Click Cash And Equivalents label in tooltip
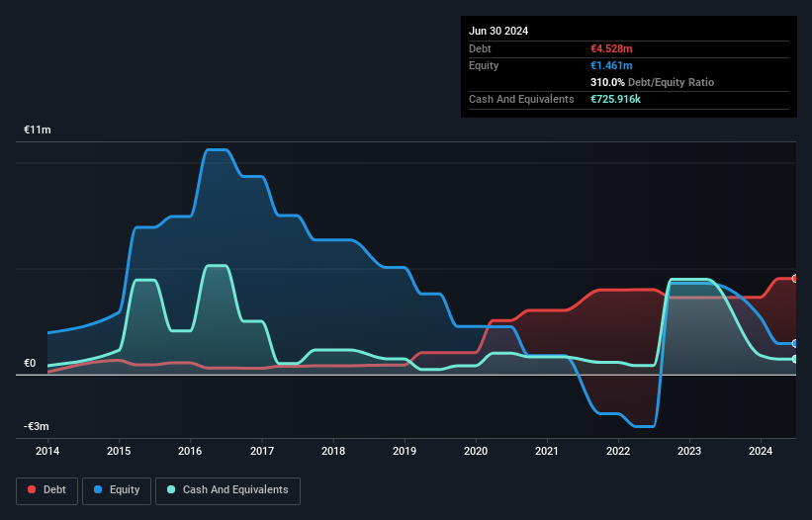 pyautogui.click(x=521, y=99)
